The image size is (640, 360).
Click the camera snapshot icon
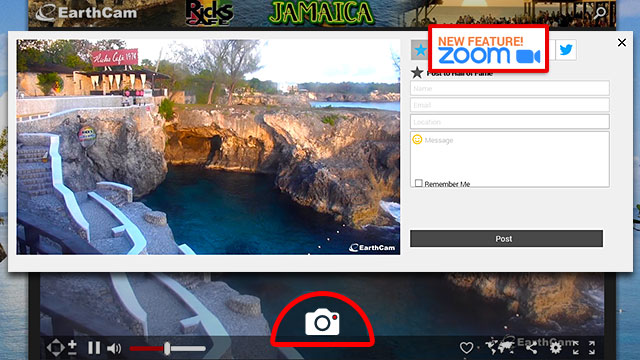pyautogui.click(x=322, y=322)
